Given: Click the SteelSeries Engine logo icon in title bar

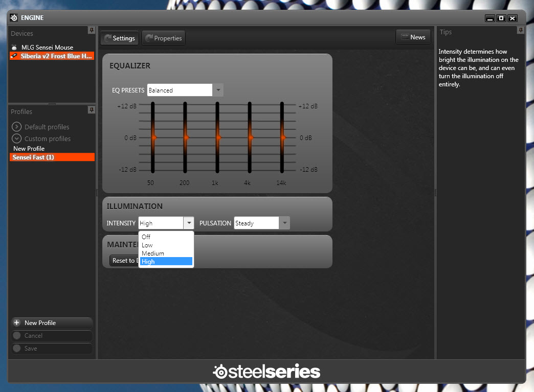Looking at the screenshot, I should [x=14, y=18].
